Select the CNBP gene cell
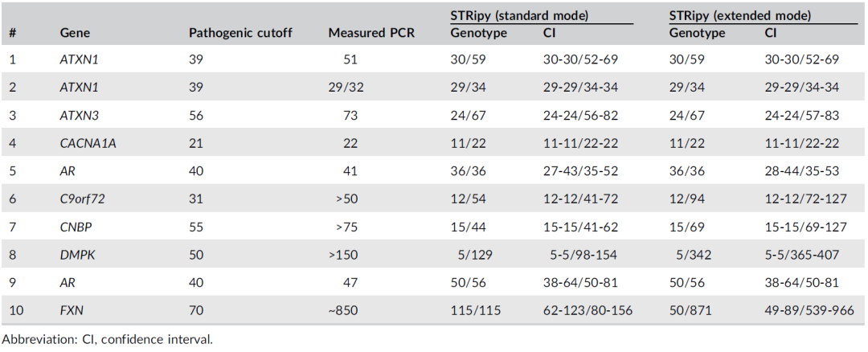The image size is (868, 352). click(75, 227)
